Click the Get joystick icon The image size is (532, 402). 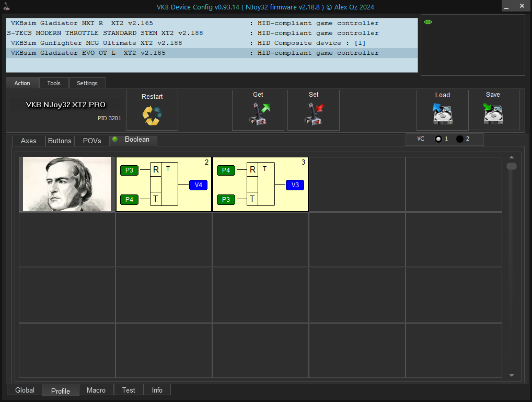[259, 114]
